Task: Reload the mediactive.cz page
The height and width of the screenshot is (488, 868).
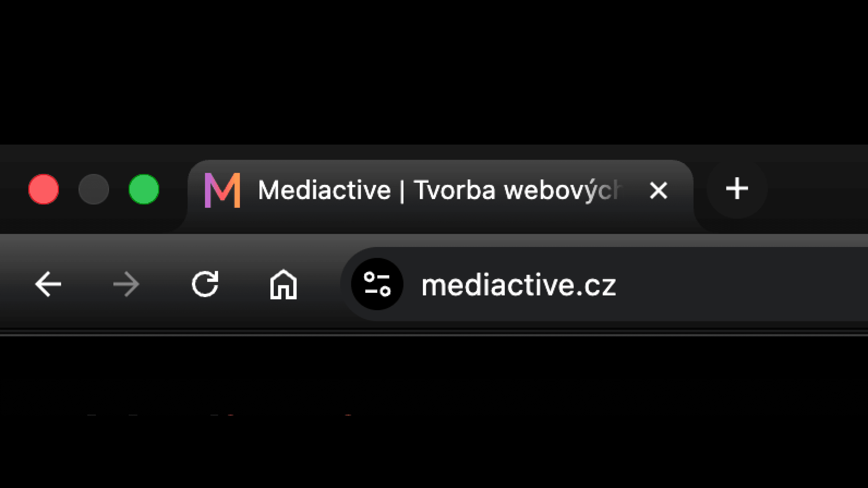Action: [x=205, y=284]
